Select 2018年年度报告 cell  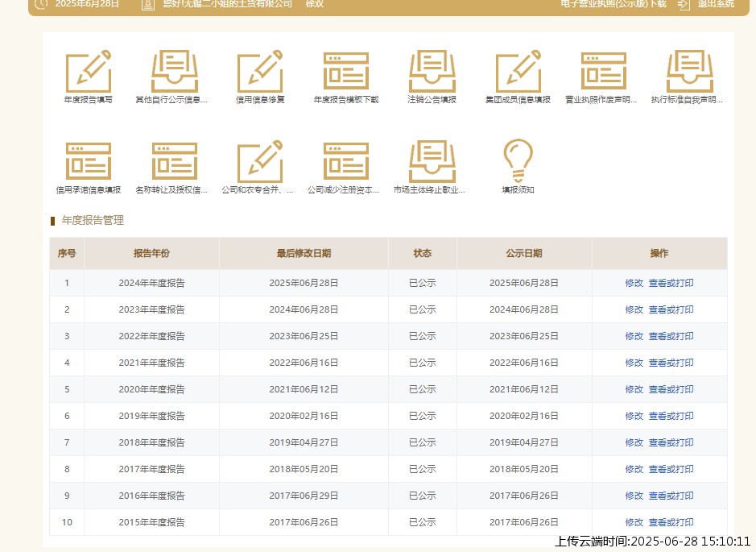coord(152,442)
